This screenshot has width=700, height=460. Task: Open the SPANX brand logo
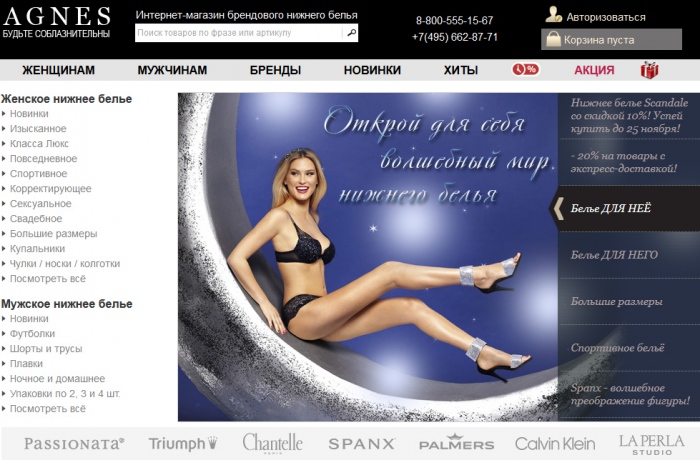(x=362, y=444)
